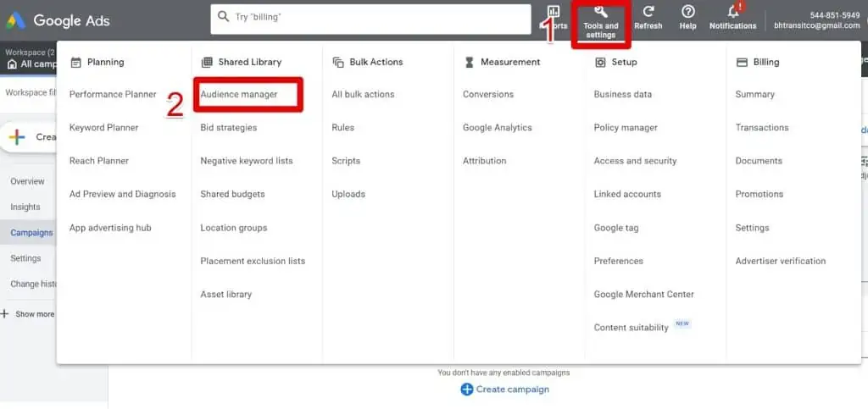The image size is (868, 409).
Task: Open Linked accounts
Action: point(627,194)
